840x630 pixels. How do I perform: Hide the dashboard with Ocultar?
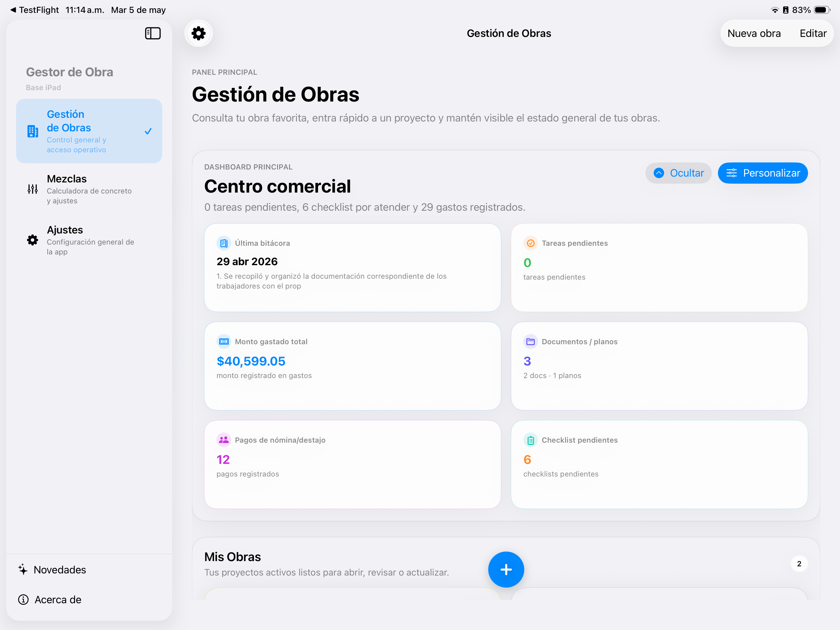(678, 173)
